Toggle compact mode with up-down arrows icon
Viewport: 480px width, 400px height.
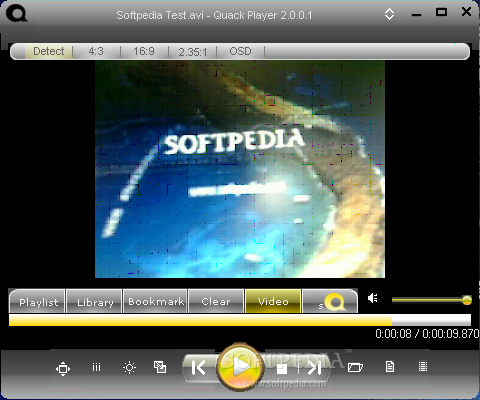pos(389,14)
